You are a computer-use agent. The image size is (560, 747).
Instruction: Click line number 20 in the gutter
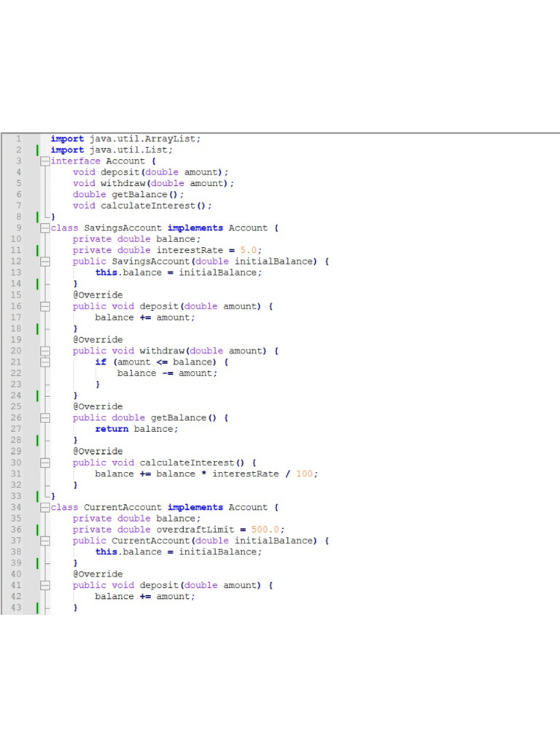coord(16,351)
